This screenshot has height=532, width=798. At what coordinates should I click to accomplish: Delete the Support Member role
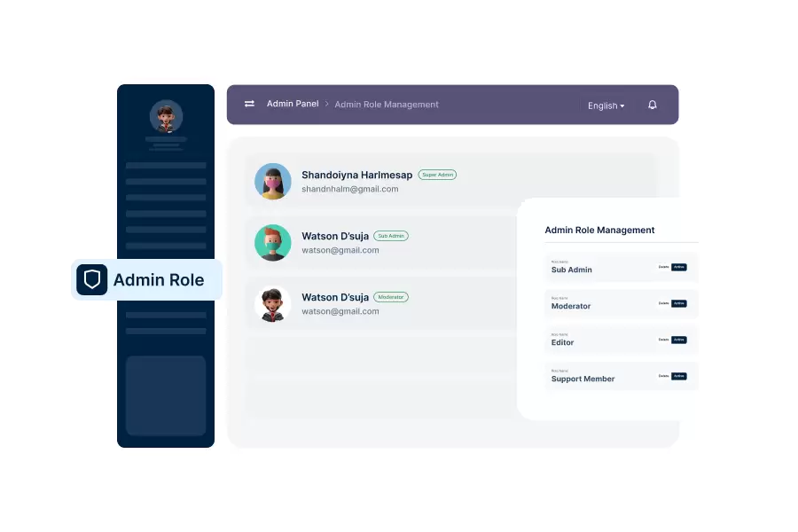pos(663,376)
